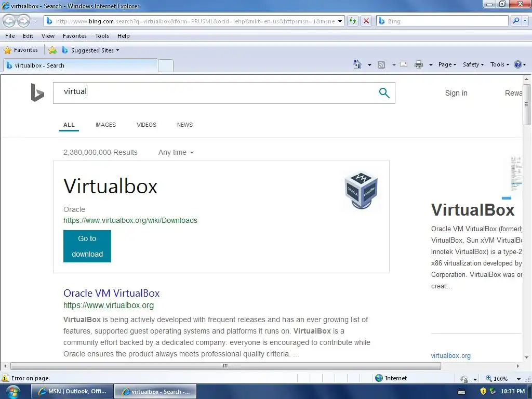
Task: Open the Edit menu
Action: [28, 36]
